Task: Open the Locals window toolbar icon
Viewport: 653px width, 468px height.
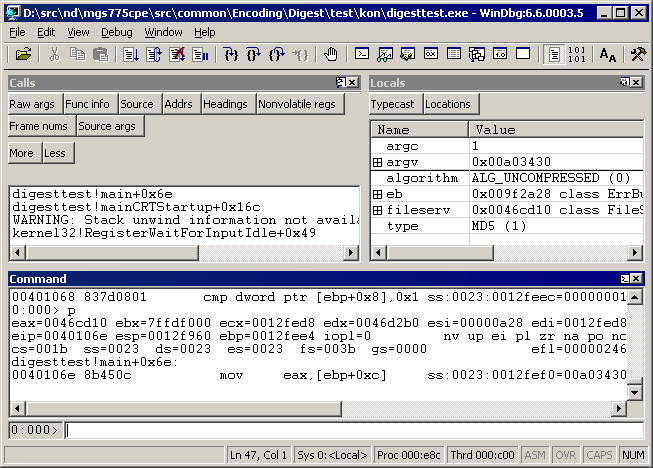Action: 408,54
